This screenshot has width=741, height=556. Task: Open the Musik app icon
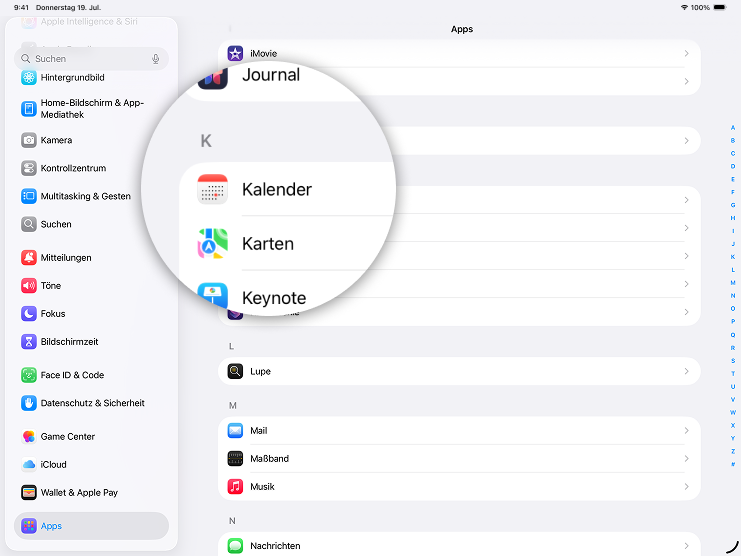[x=235, y=486]
